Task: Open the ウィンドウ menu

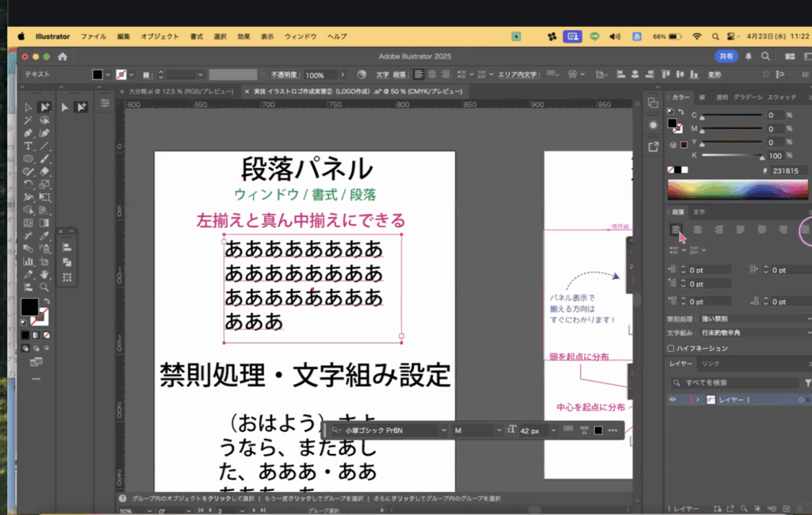Action: pyautogui.click(x=301, y=36)
